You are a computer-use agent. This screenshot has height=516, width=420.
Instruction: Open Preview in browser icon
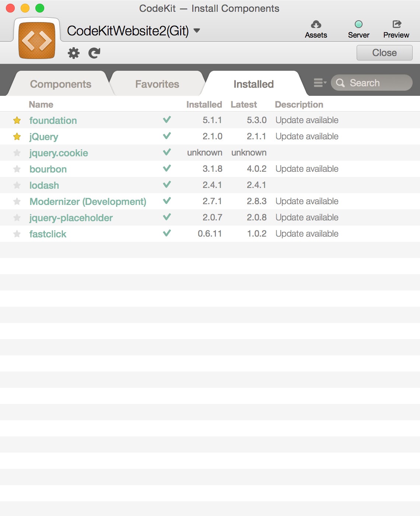(396, 24)
